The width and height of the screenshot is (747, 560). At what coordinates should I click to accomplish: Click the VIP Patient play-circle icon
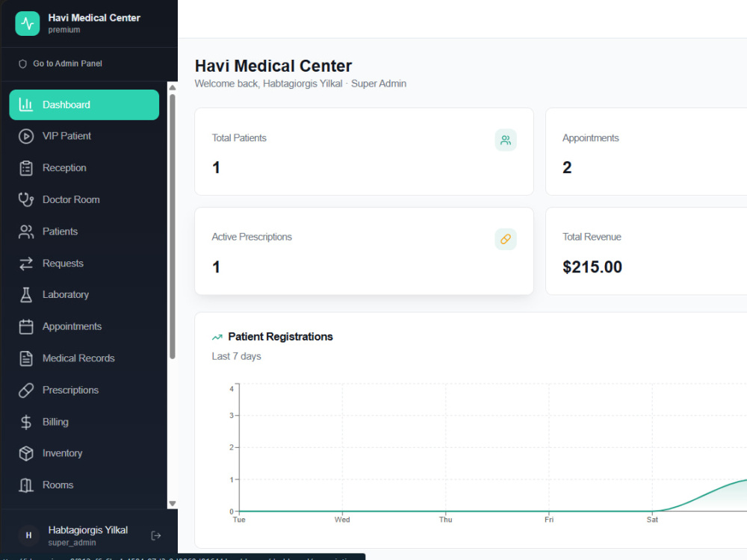(25, 136)
